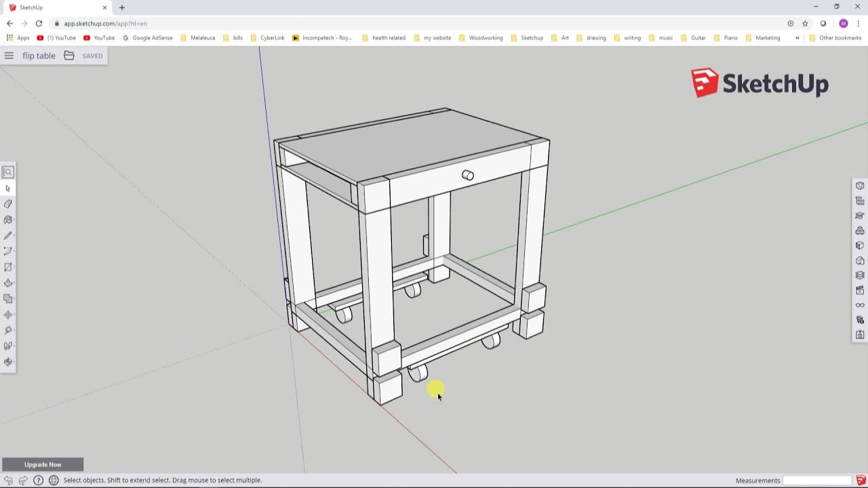This screenshot has height=488, width=868.
Task: Click the Upgrade Now button
Action: tap(43, 464)
